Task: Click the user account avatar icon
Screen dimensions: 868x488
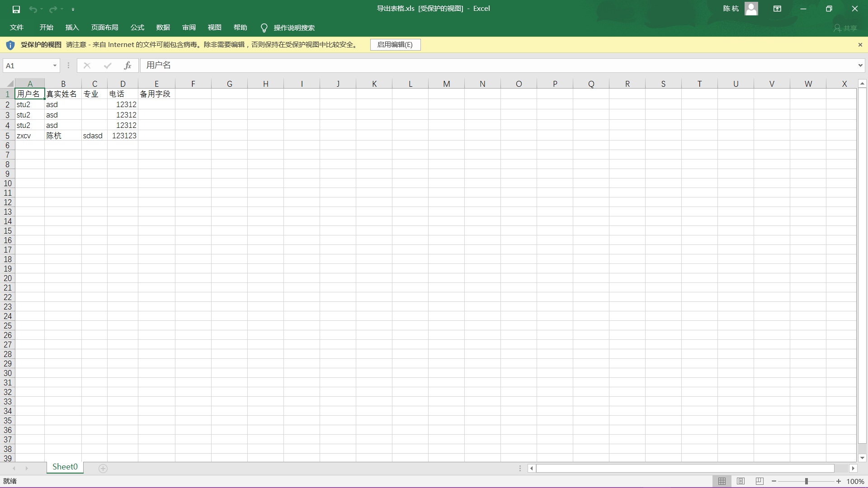Action: click(x=751, y=9)
